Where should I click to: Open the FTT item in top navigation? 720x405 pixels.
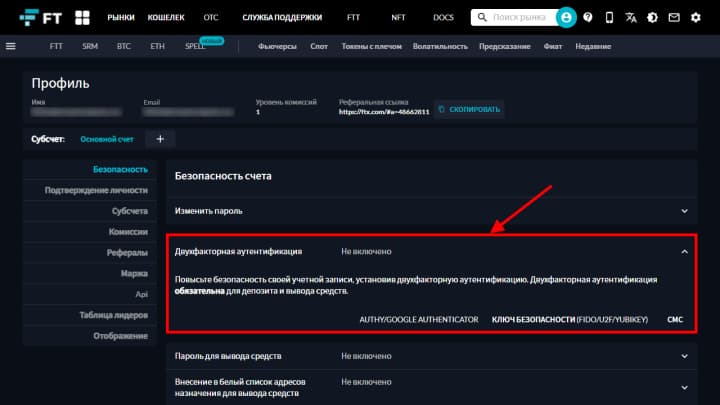[x=353, y=17]
